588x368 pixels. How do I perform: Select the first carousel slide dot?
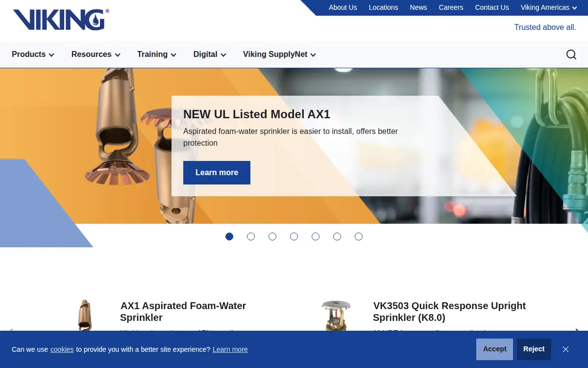229,237
